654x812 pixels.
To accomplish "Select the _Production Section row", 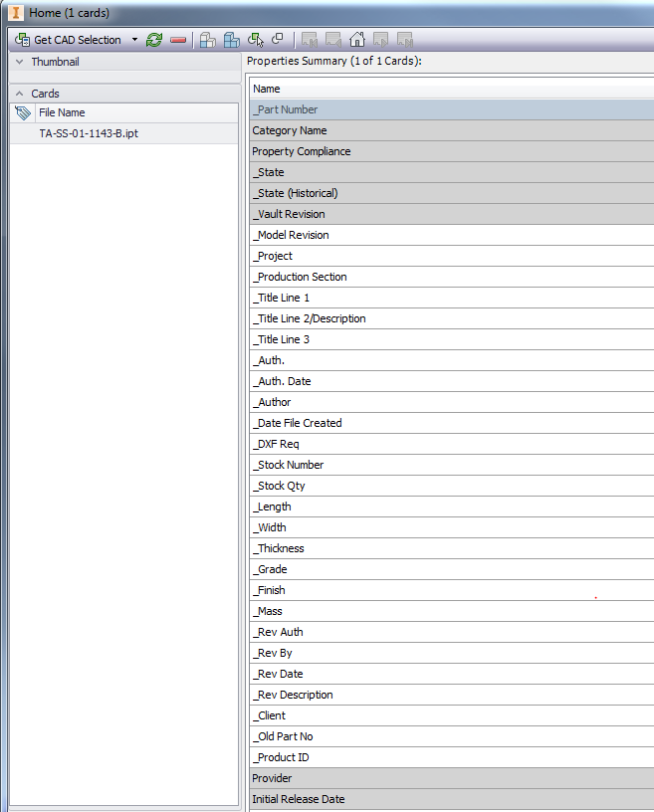I will coord(451,277).
